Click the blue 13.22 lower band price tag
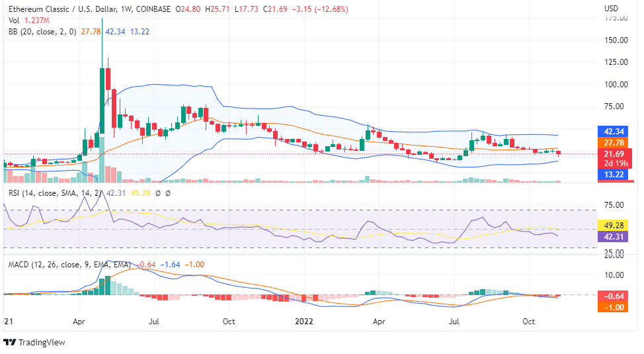Screen dimensions: 644x354 point(614,174)
